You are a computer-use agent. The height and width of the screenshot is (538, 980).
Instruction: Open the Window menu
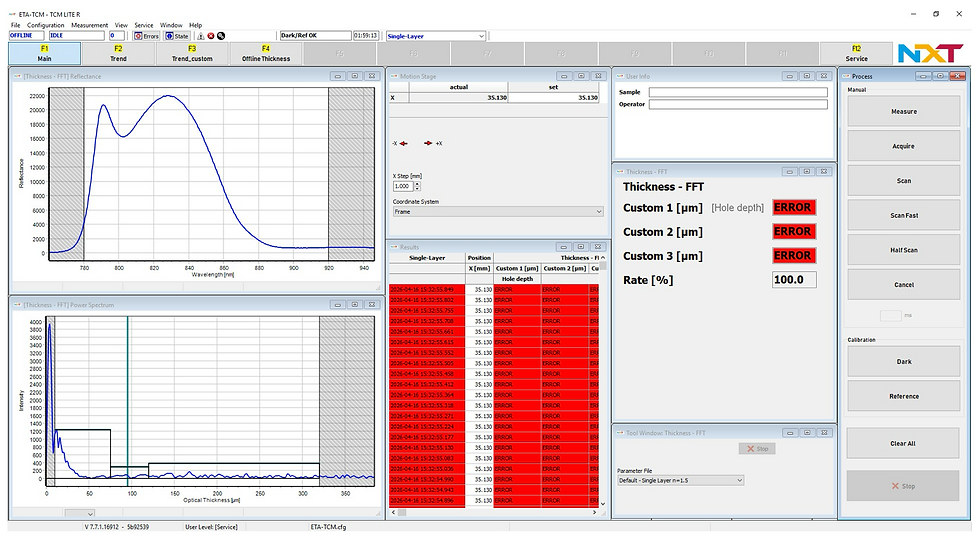[x=171, y=25]
